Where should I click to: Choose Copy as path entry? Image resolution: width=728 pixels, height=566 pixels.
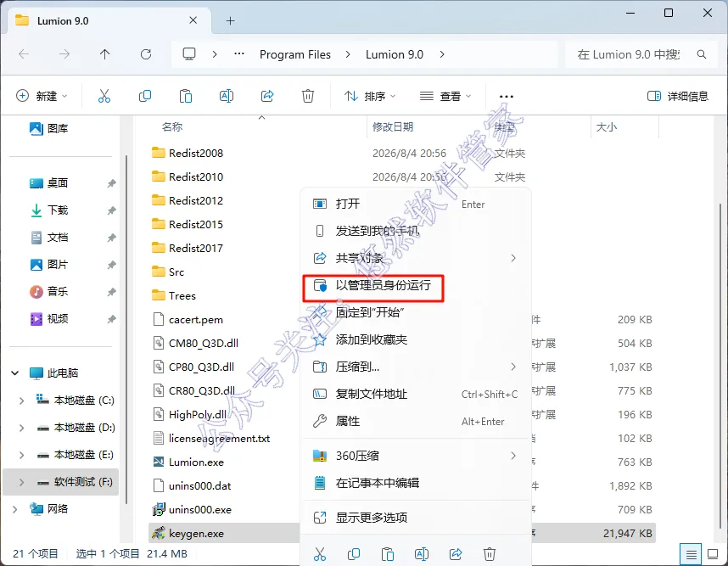coord(415,395)
